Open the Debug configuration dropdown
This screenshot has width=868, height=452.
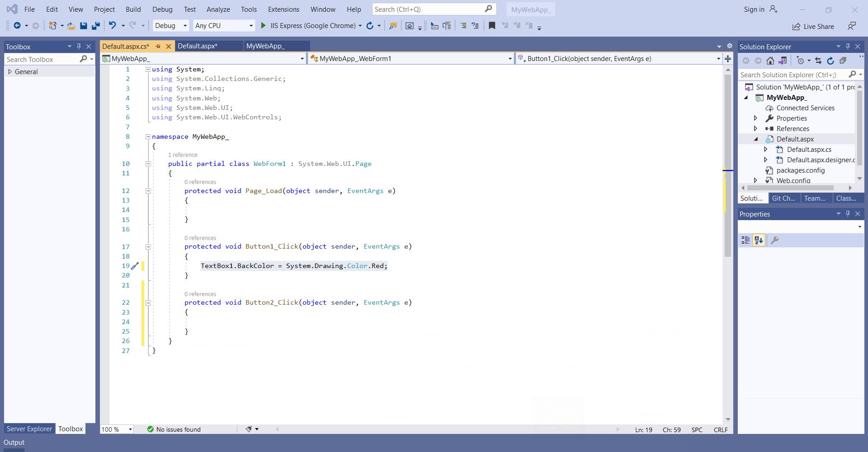tap(171, 26)
